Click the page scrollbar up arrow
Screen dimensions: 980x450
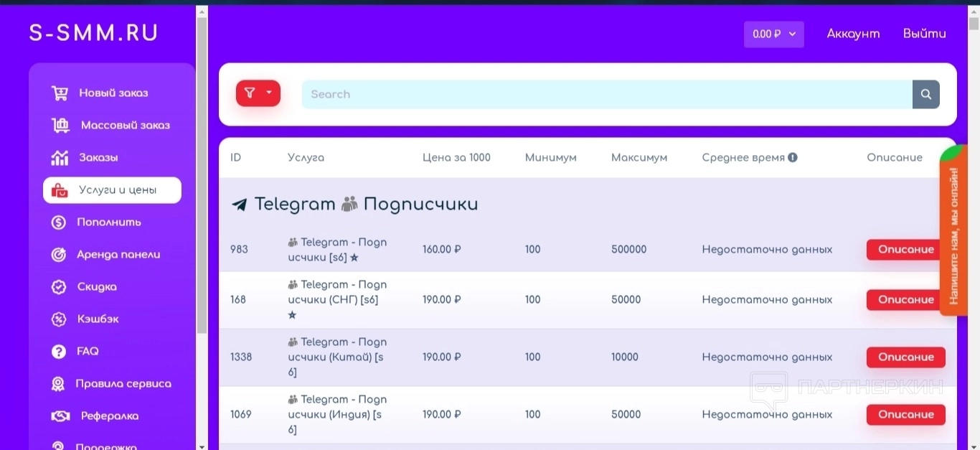tap(974, 11)
